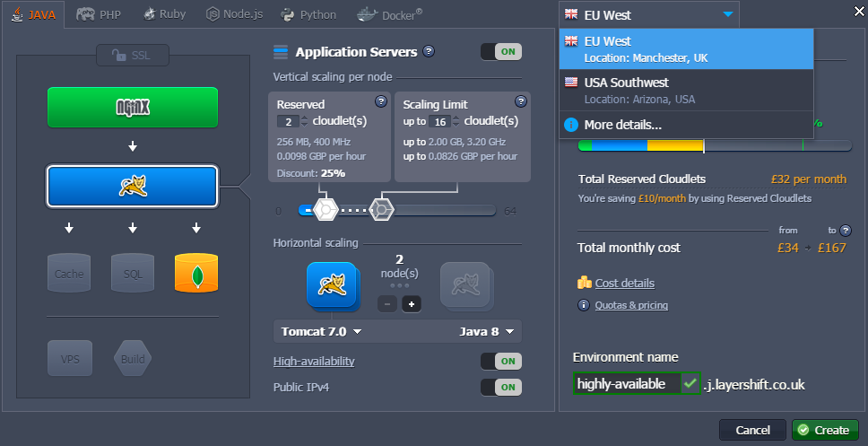
Task: Collapse the EU West region dropdown
Action: 649,15
